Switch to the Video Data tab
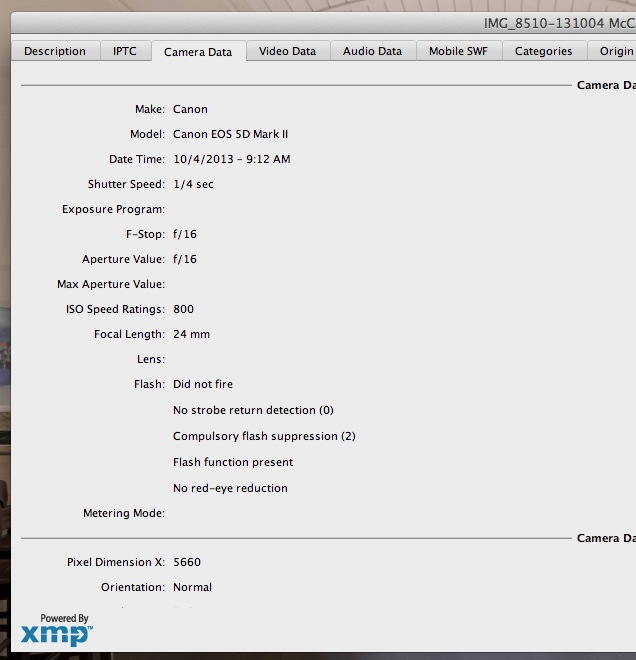 point(287,51)
